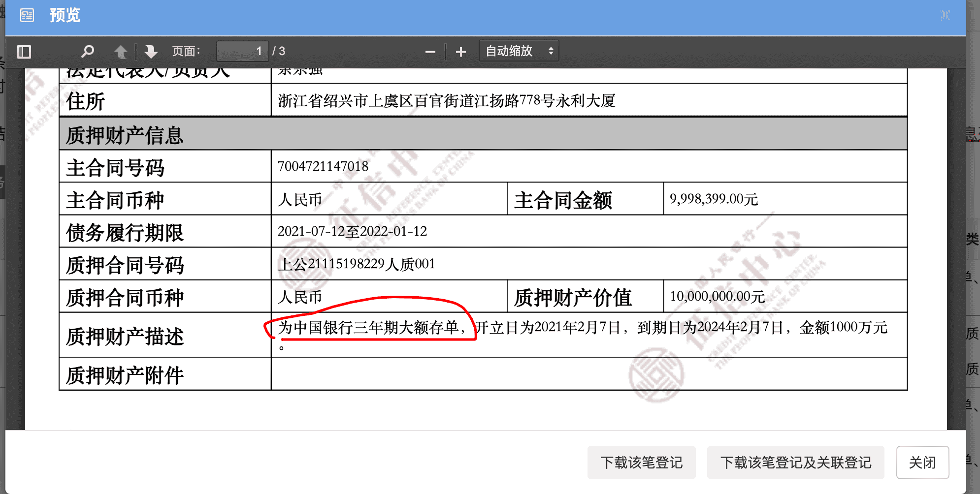This screenshot has height=494, width=980.
Task: Click the circled 为中国银行三年期大额存单 text
Action: (x=368, y=328)
